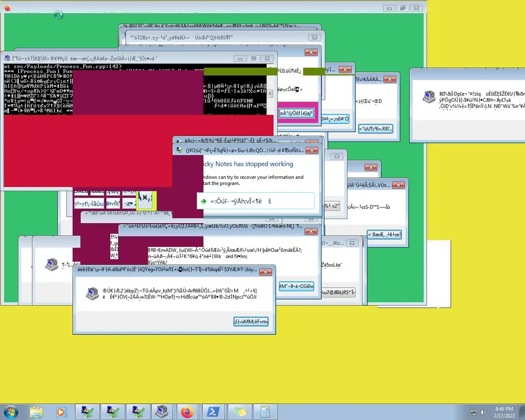Select error-report taskbar icon beside the computer icon

[x=138, y=412]
